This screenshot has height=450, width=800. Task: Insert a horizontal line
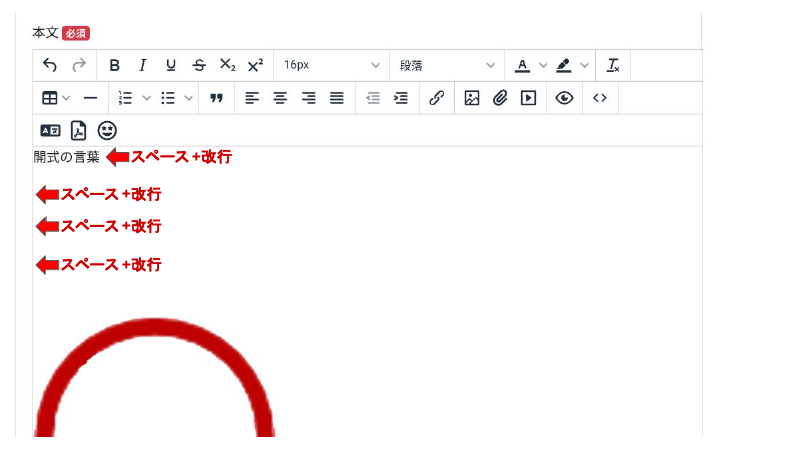(x=90, y=98)
